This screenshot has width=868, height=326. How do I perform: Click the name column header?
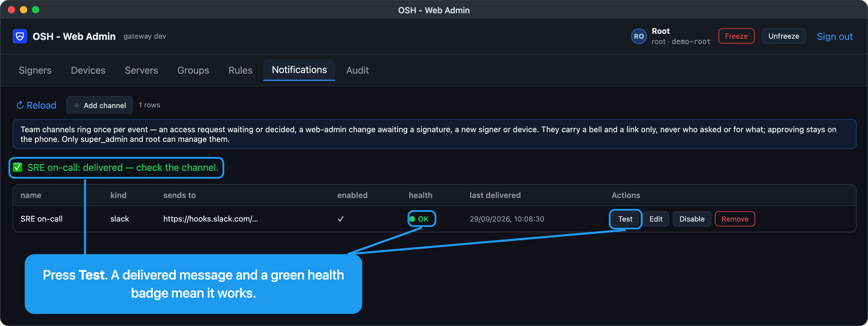pyautogui.click(x=31, y=195)
